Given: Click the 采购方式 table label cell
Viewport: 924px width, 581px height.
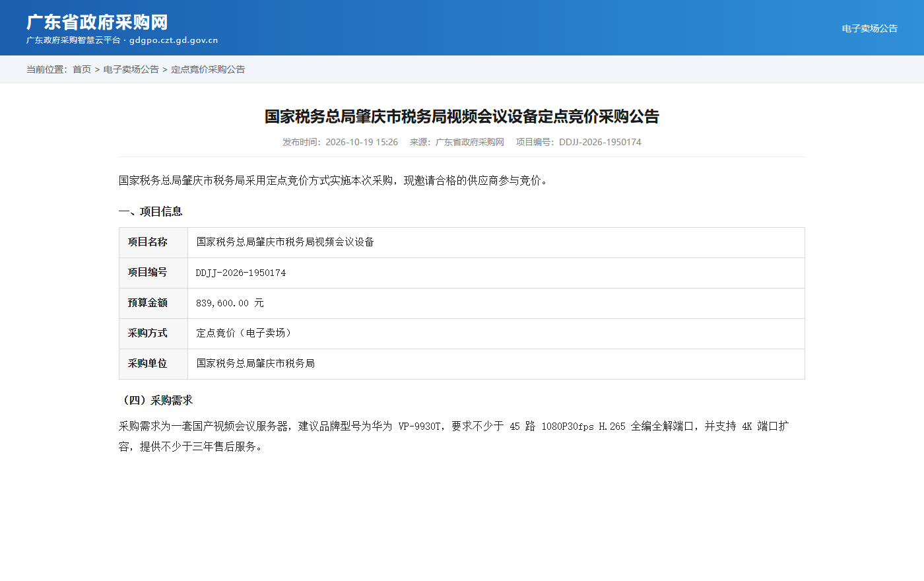Looking at the screenshot, I should tap(153, 333).
